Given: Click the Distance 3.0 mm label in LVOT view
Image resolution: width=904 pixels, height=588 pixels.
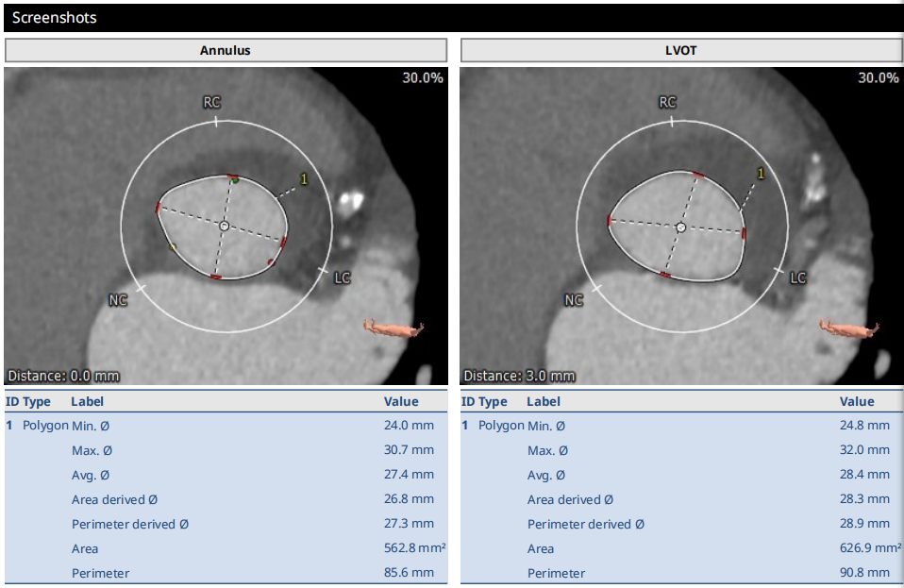Looking at the screenshot, I should tap(519, 376).
